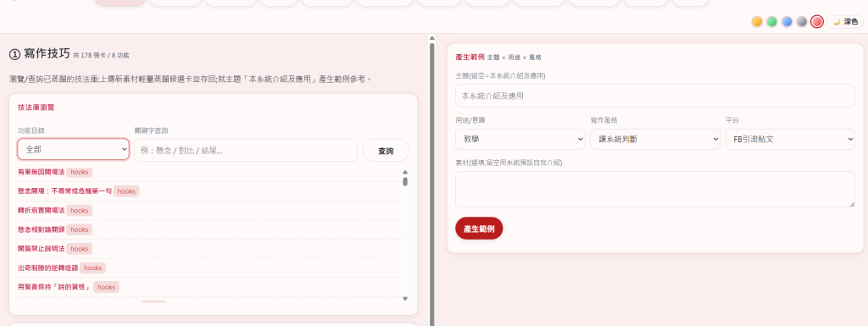Open the 開篇禁止說明法 technique card
The height and width of the screenshot is (326, 868).
coord(41,249)
